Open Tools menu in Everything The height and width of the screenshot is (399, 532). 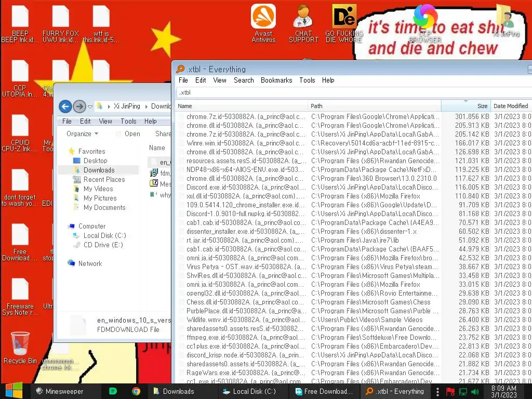(x=307, y=80)
